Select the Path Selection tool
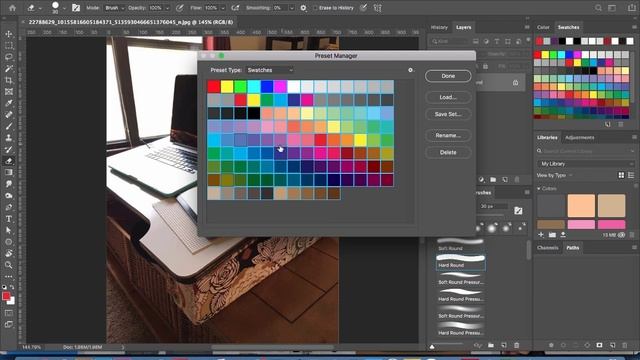 [9, 230]
